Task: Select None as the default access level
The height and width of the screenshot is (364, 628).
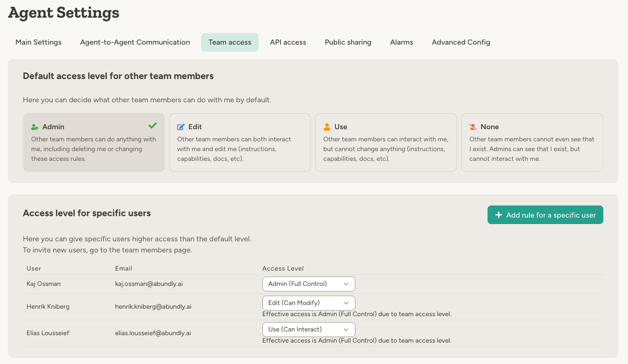Action: pyautogui.click(x=532, y=142)
